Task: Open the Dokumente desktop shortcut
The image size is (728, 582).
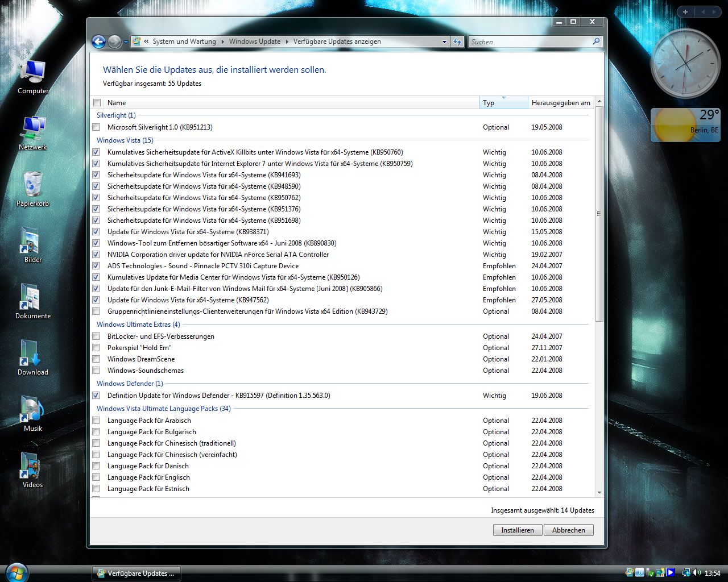Action: pyautogui.click(x=32, y=302)
